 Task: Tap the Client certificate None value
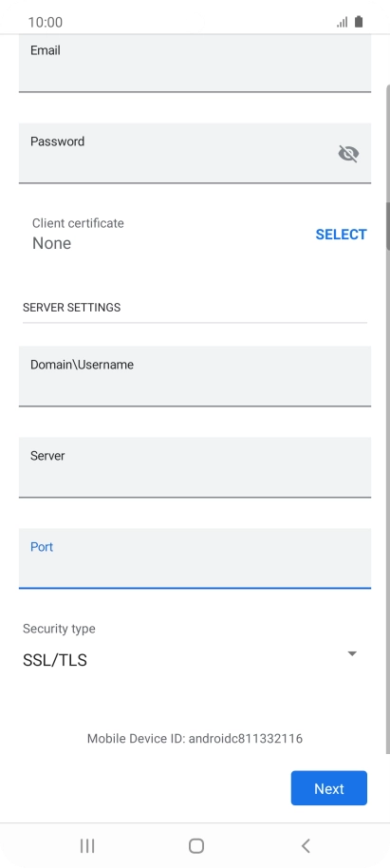51,243
